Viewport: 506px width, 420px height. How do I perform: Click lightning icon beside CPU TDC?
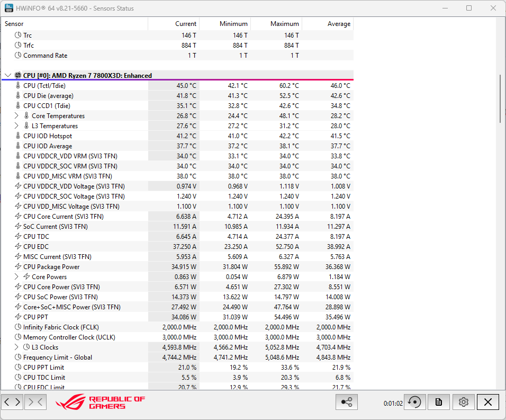pos(18,236)
